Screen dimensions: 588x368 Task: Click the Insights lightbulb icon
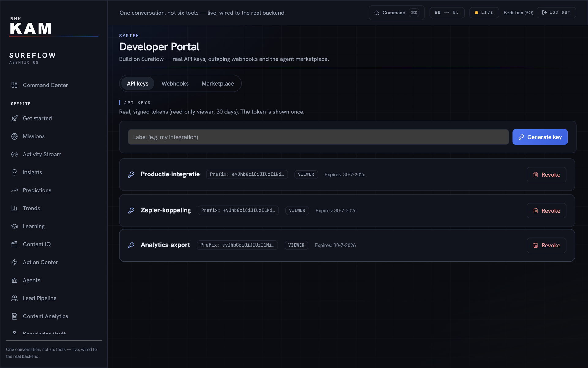[x=14, y=172]
